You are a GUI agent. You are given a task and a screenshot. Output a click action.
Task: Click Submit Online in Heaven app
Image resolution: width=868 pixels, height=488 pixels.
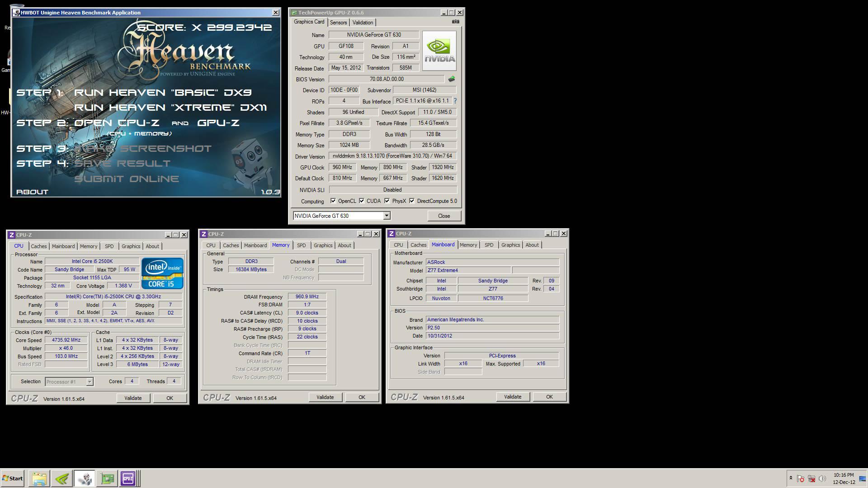(x=127, y=179)
